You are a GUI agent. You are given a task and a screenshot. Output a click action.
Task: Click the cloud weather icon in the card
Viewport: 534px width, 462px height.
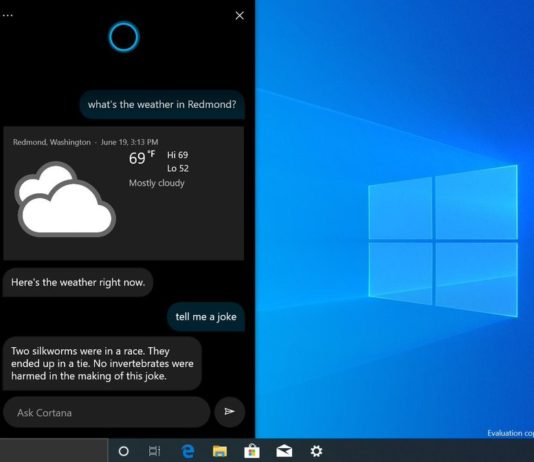tap(65, 199)
